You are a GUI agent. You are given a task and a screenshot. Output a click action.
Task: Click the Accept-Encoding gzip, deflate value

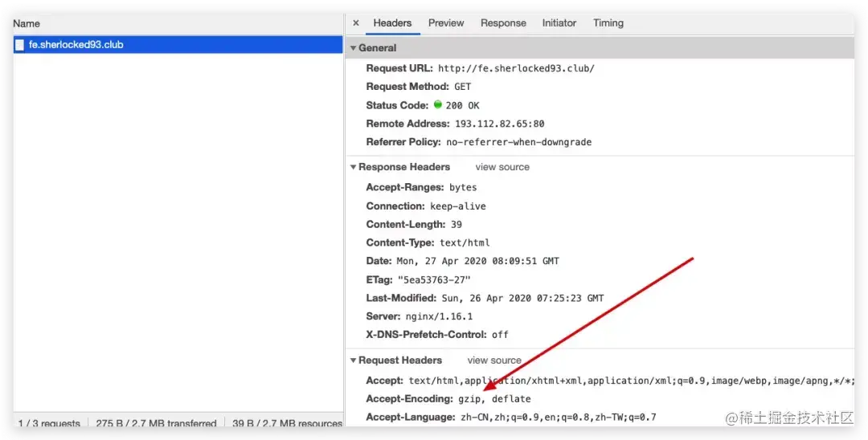[x=495, y=399]
